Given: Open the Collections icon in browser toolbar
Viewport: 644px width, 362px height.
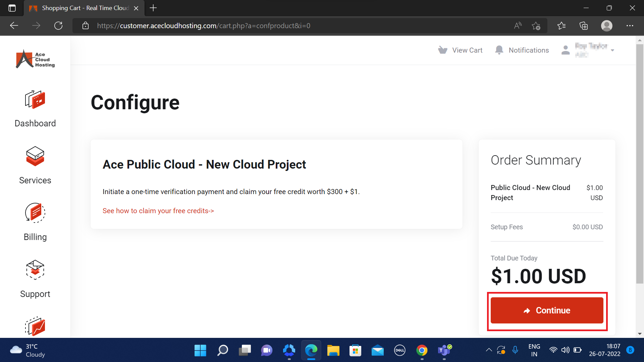Looking at the screenshot, I should pos(584,25).
